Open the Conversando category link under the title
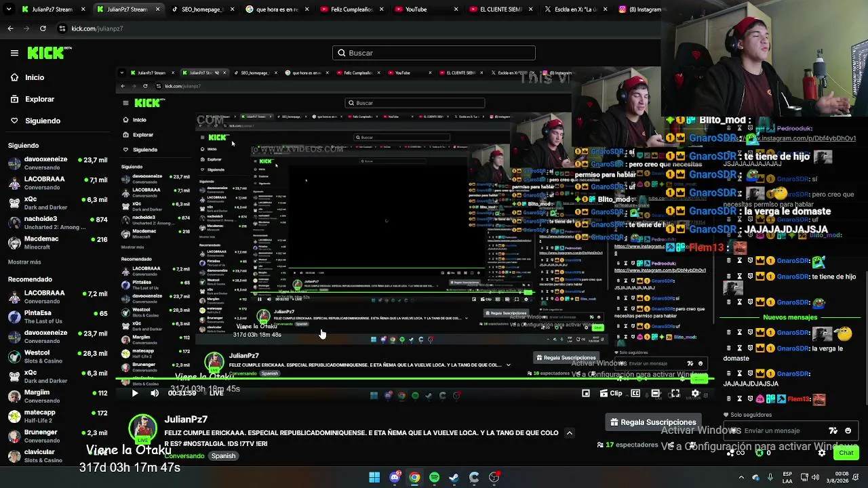This screenshot has width=868, height=488. point(184,456)
